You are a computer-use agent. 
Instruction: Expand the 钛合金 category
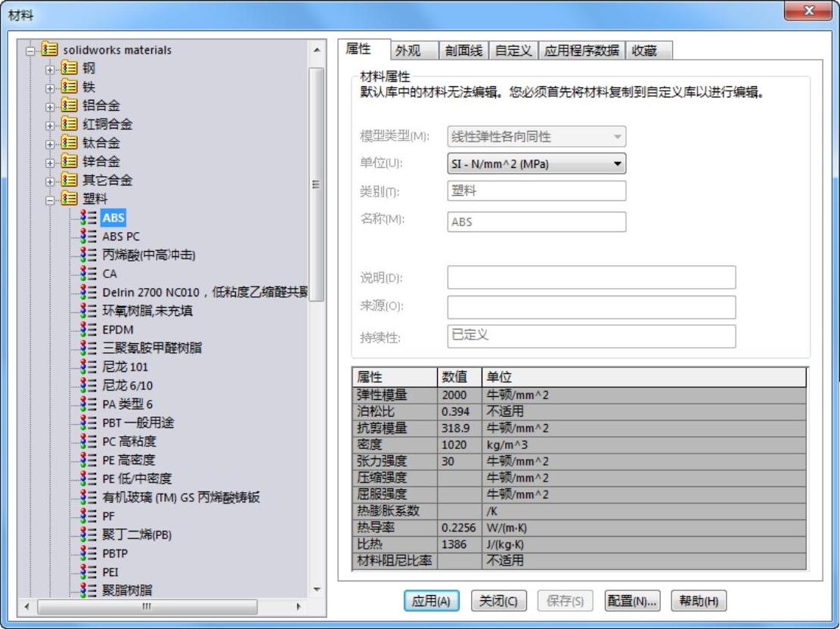pyautogui.click(x=50, y=144)
